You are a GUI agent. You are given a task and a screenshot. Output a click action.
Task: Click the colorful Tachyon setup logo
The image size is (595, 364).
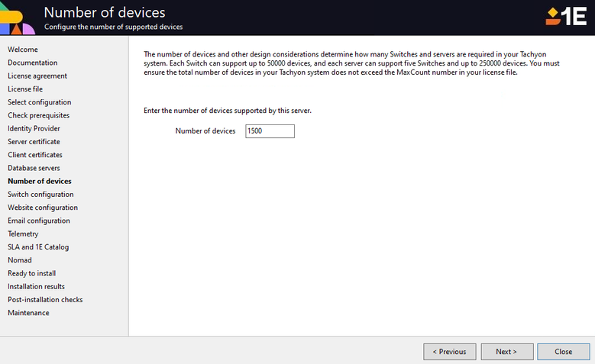pyautogui.click(x=18, y=18)
